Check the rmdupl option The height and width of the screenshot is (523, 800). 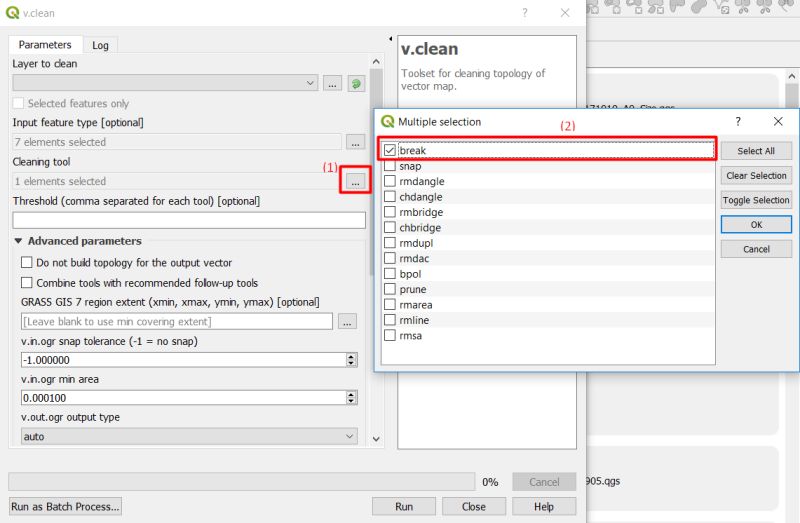(x=390, y=243)
